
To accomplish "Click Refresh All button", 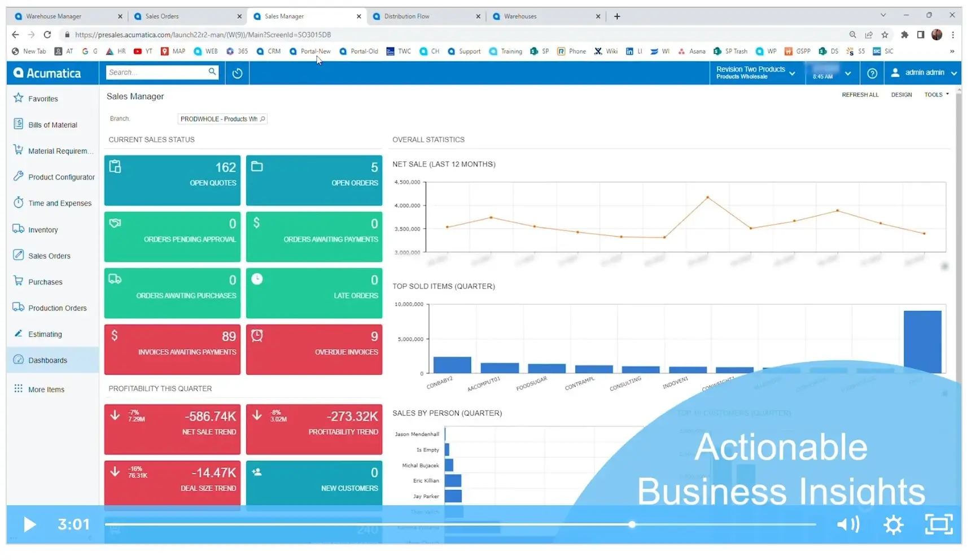I will 860,95.
